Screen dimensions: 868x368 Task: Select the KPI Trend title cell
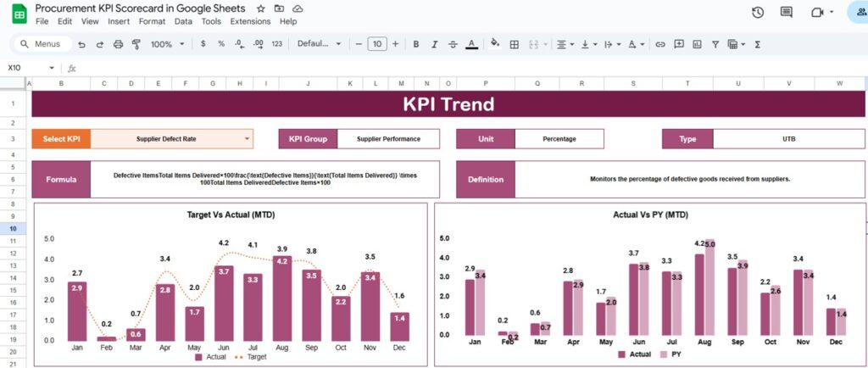pos(448,104)
